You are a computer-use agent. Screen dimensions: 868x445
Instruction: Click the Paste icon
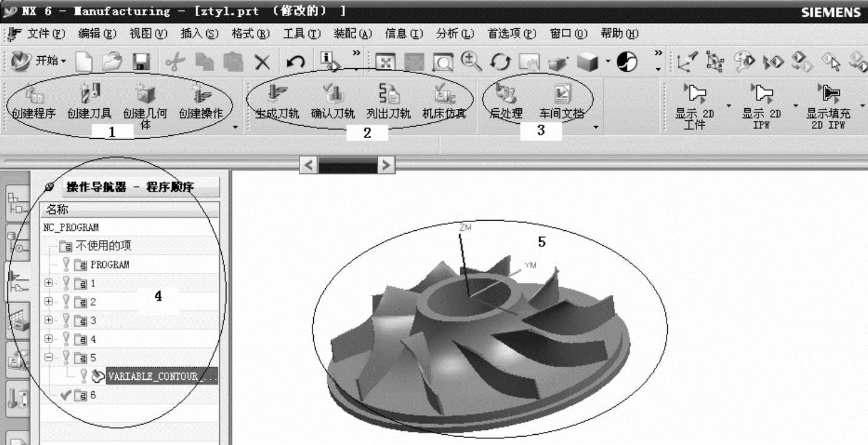(x=233, y=62)
